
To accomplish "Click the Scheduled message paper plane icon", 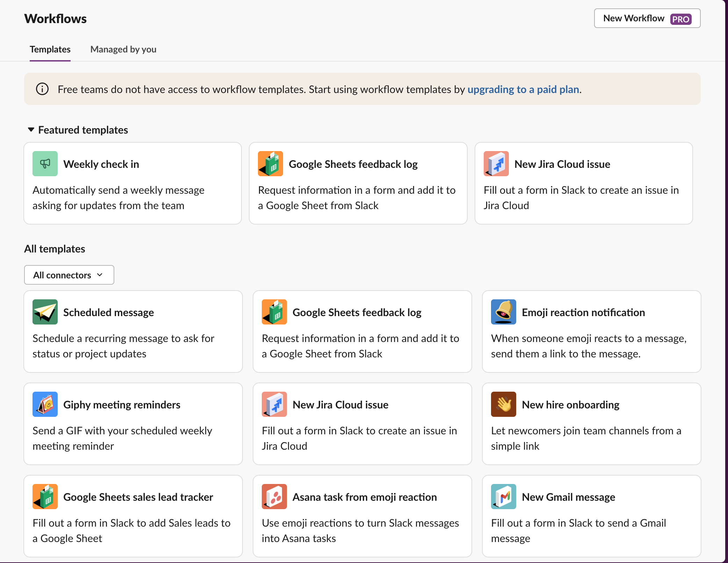I will 45,312.
